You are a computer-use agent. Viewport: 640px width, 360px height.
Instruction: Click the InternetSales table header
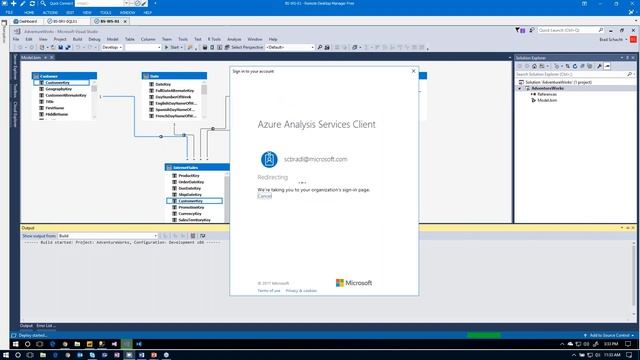(x=197, y=167)
